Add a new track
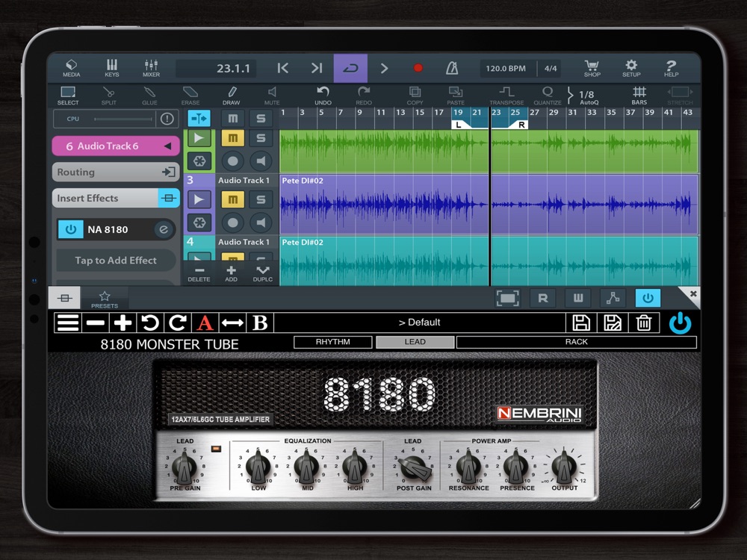This screenshot has height=560, width=747. tap(231, 274)
